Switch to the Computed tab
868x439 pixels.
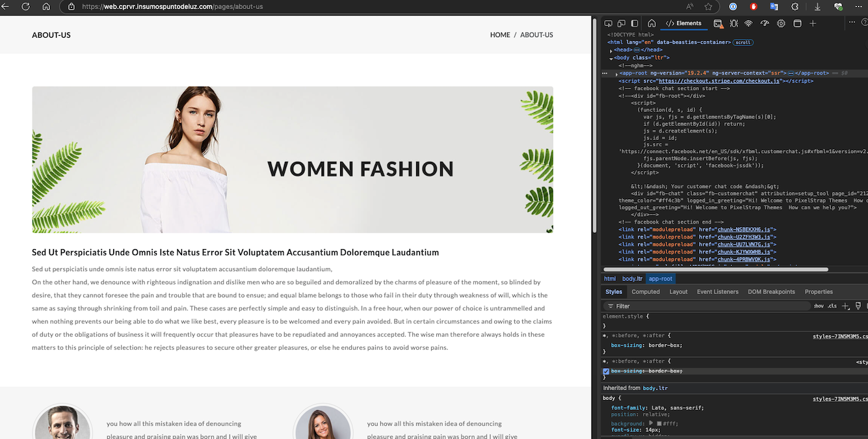645,292
